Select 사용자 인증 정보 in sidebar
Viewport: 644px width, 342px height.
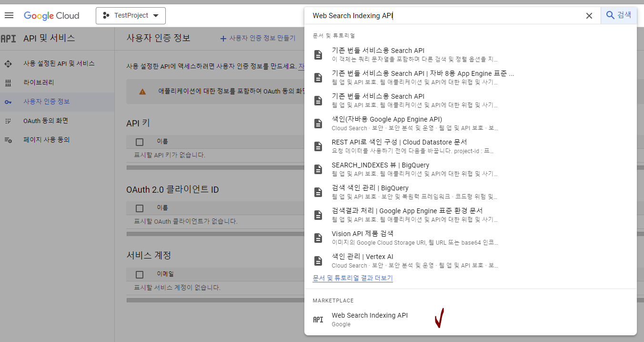[47, 102]
